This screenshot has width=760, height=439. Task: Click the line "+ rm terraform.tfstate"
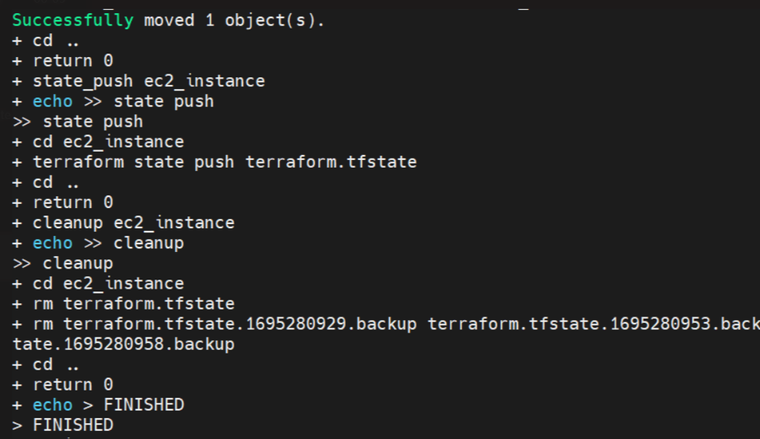123,303
